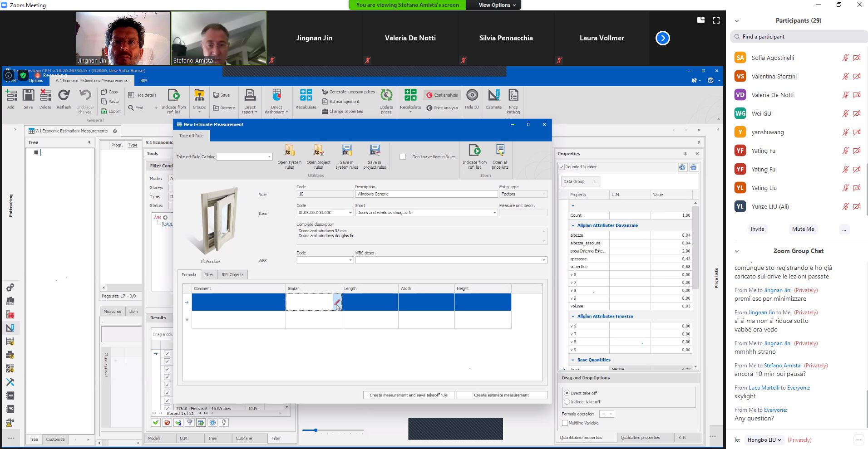Open the Filter tab in dialog
The image size is (868, 449).
click(208, 275)
